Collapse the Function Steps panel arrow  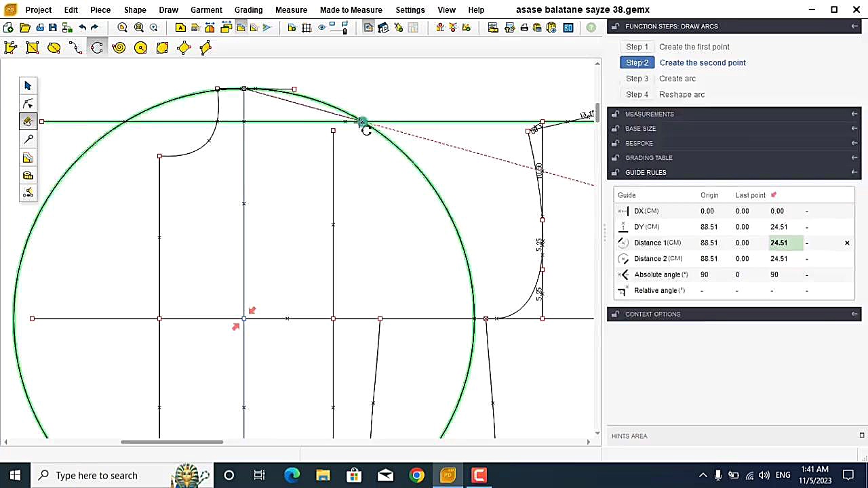point(854,26)
